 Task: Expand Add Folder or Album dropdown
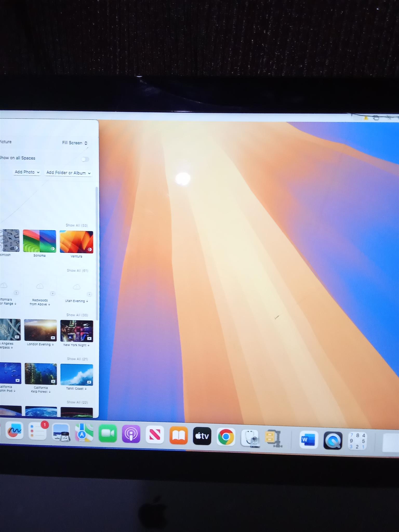click(x=68, y=173)
